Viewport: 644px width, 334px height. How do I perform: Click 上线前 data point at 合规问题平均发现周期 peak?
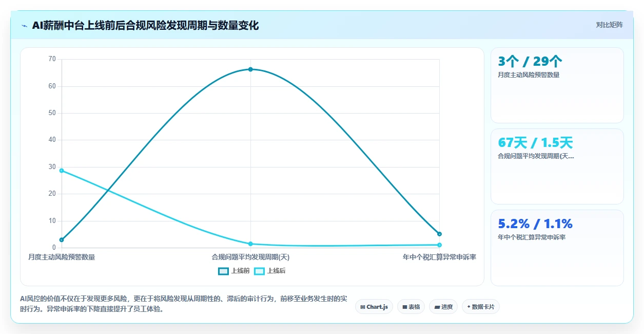[x=250, y=69]
